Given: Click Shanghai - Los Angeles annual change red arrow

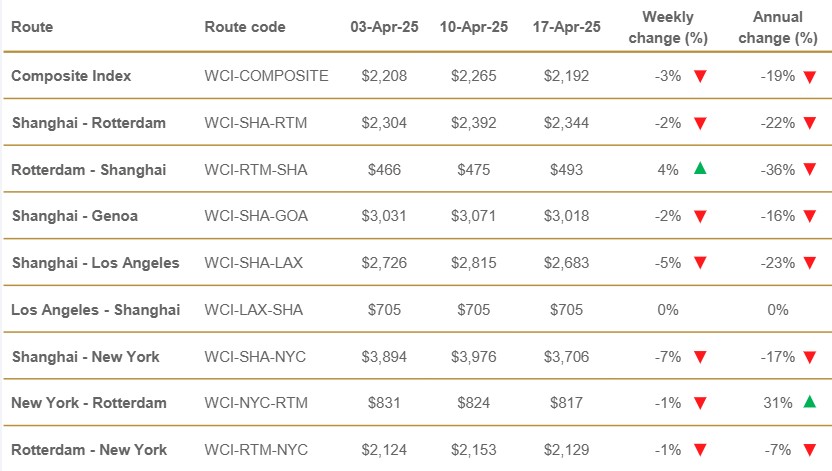Looking at the screenshot, I should [x=808, y=263].
